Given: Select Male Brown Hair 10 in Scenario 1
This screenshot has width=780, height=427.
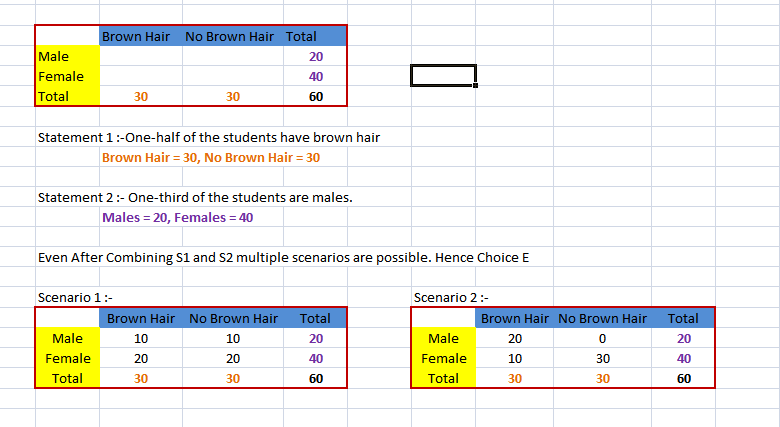Looking at the screenshot, I should [141, 339].
